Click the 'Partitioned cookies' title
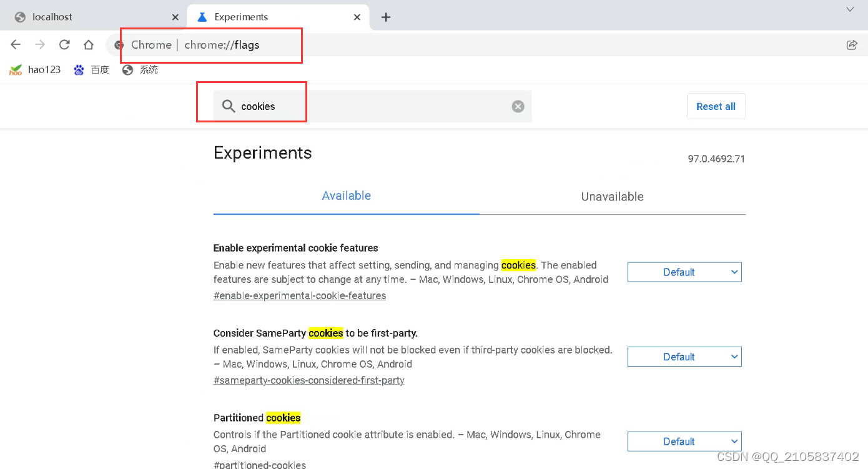This screenshot has height=469, width=868. [x=257, y=418]
